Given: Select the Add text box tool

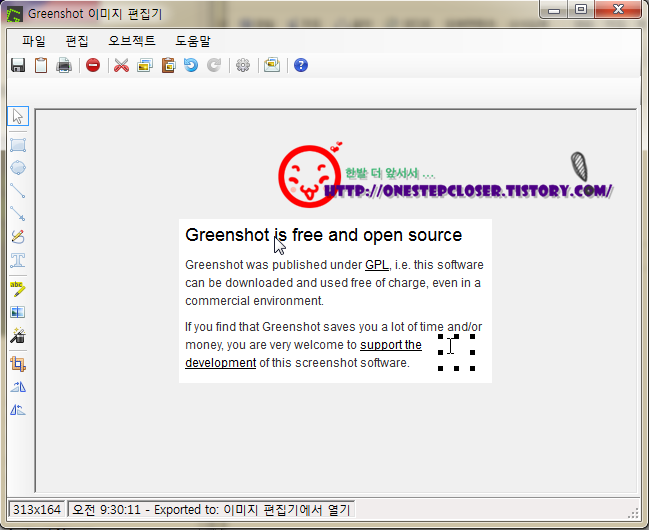Looking at the screenshot, I should tap(18, 260).
